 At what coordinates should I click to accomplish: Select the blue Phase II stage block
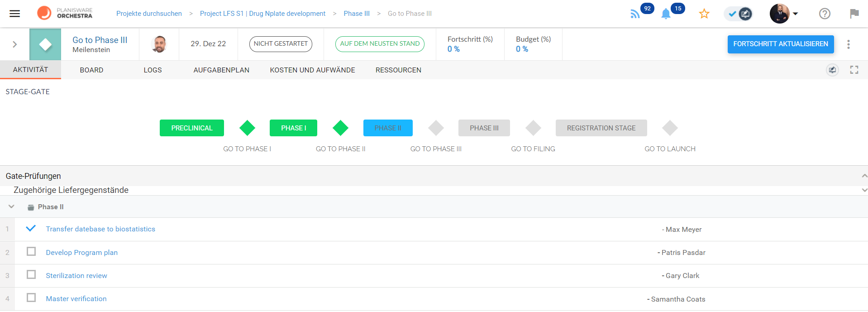tap(388, 128)
